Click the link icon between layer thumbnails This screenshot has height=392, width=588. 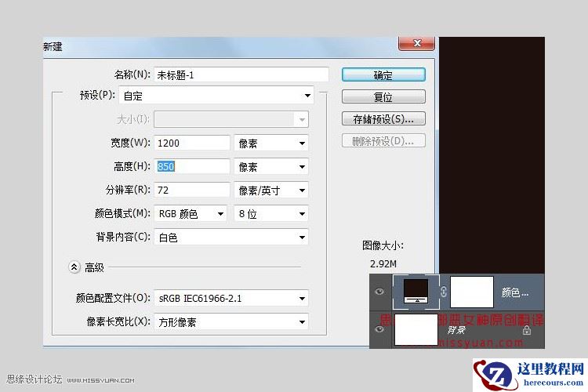[x=444, y=292]
